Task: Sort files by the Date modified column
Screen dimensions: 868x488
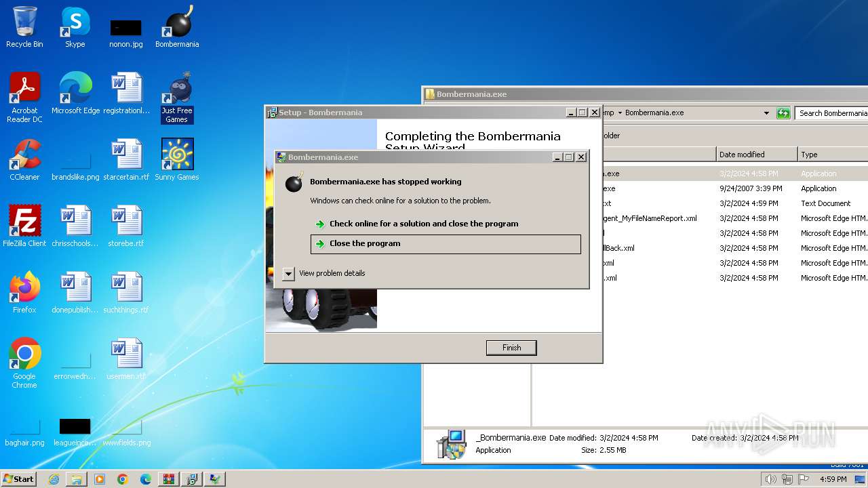Action: (x=756, y=155)
